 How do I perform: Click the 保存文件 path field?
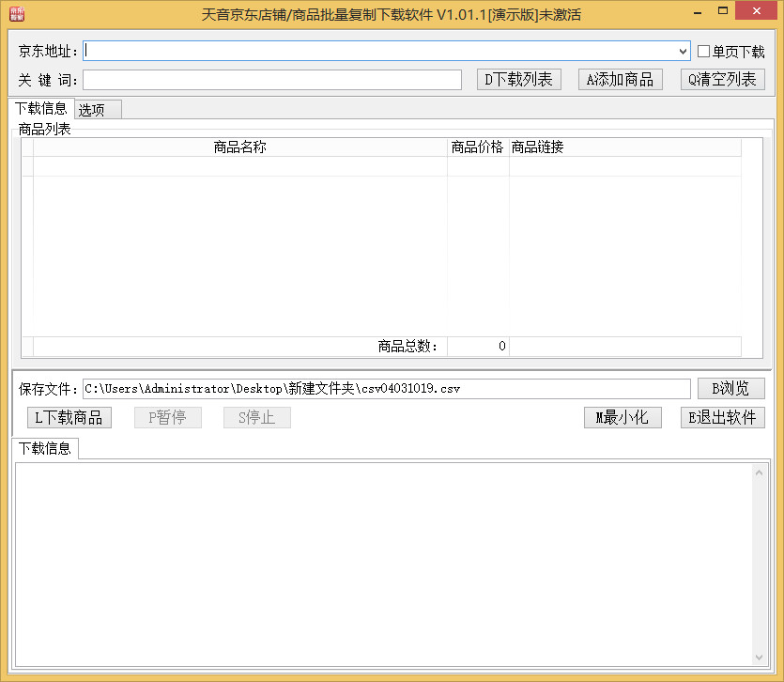pyautogui.click(x=387, y=388)
